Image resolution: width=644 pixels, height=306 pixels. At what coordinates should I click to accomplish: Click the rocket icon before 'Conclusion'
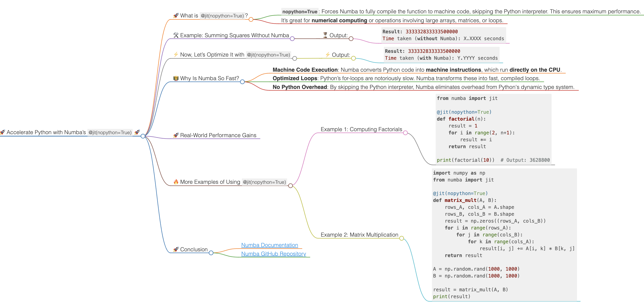[176, 249]
